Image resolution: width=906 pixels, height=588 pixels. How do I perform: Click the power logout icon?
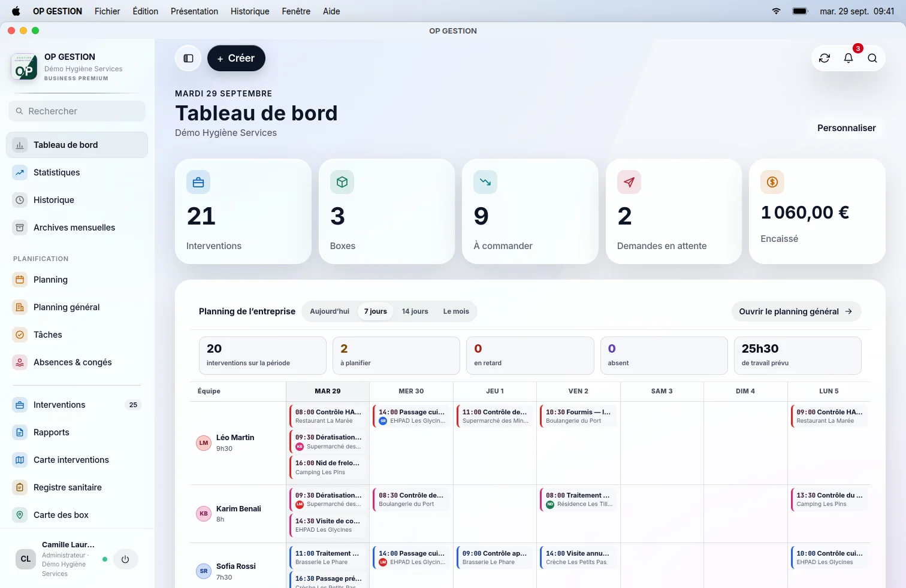(x=125, y=559)
